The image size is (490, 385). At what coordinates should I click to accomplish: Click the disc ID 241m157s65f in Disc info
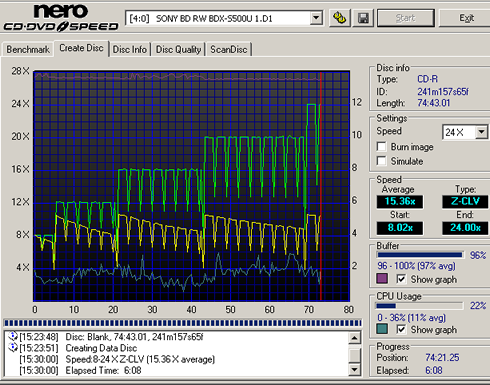click(x=443, y=91)
